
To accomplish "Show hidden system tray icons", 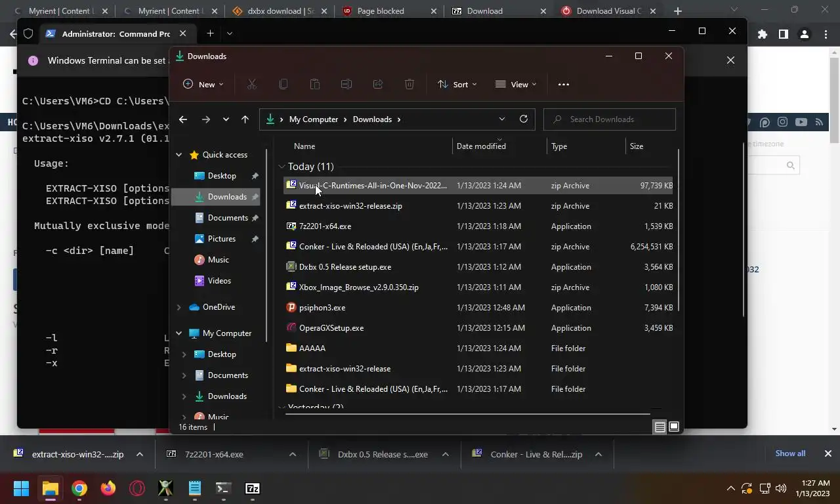I will pos(730,488).
